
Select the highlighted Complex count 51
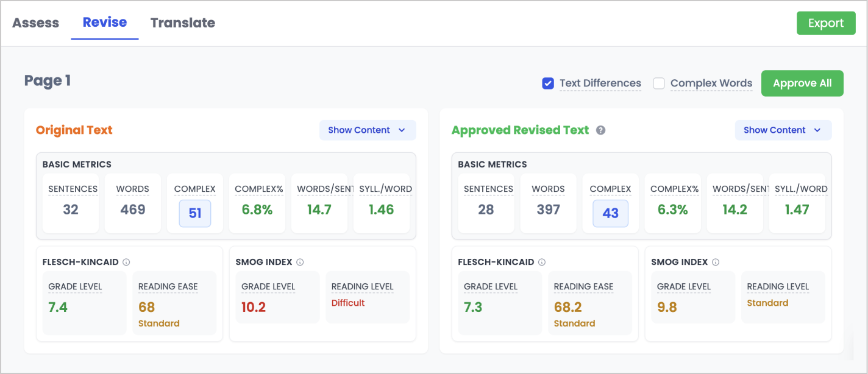click(194, 214)
